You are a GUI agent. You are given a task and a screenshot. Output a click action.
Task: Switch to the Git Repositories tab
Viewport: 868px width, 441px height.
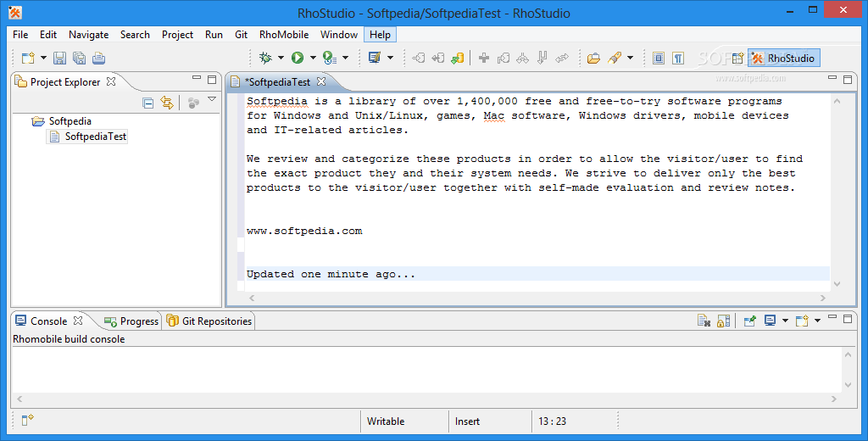coord(209,321)
